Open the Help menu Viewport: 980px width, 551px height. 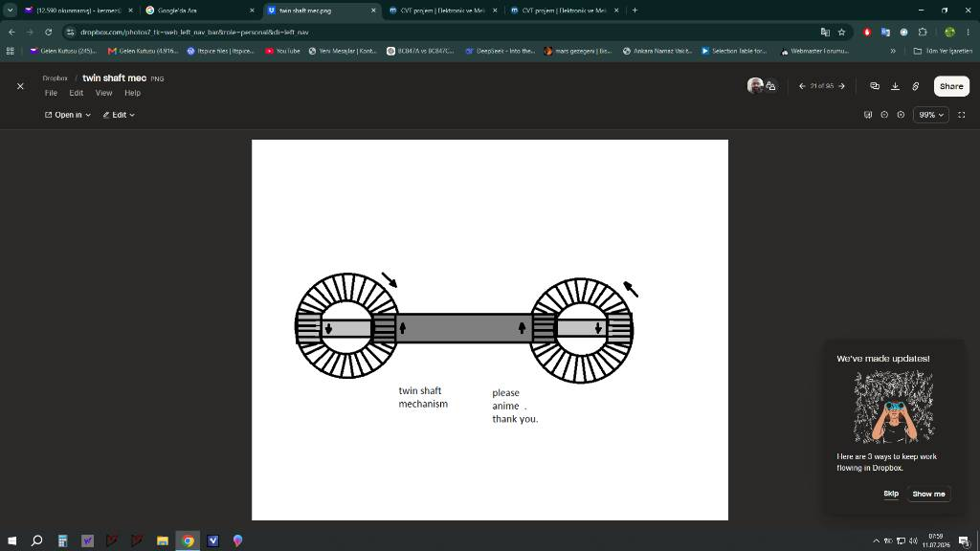click(132, 93)
